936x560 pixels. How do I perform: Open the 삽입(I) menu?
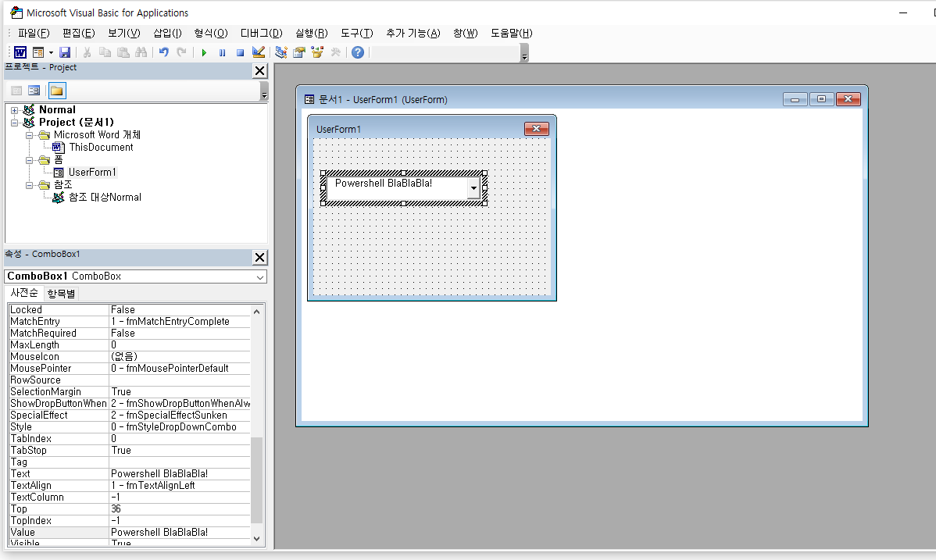point(168,34)
